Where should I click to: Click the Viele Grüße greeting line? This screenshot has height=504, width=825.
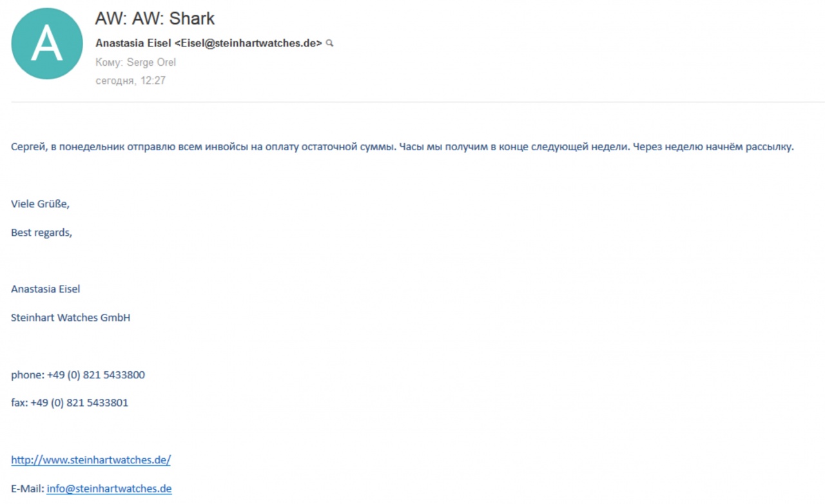tap(40, 204)
